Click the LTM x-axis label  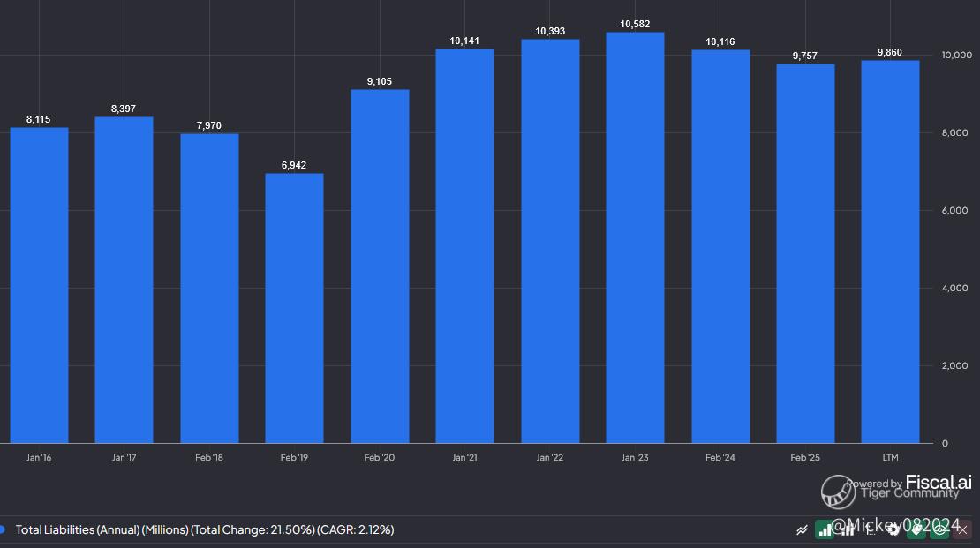pyautogui.click(x=891, y=457)
